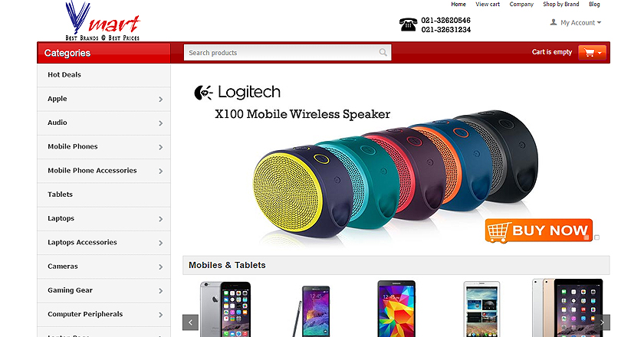
Task: Toggle the small banner slide indicator box
Action: click(596, 237)
